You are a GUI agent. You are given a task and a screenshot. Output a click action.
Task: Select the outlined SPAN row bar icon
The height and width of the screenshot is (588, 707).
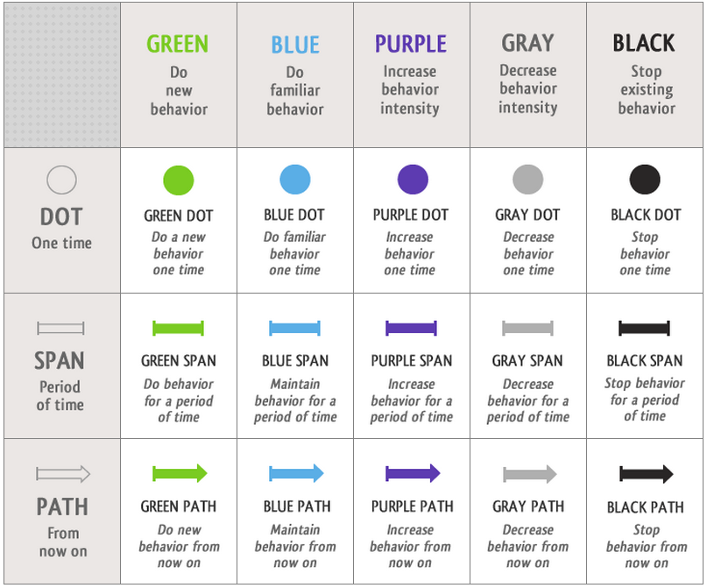pyautogui.click(x=61, y=329)
